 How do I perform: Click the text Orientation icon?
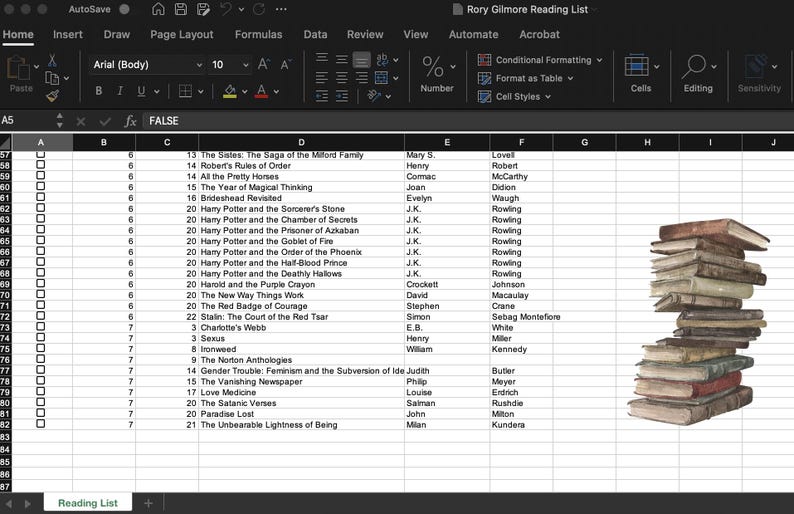[x=374, y=96]
